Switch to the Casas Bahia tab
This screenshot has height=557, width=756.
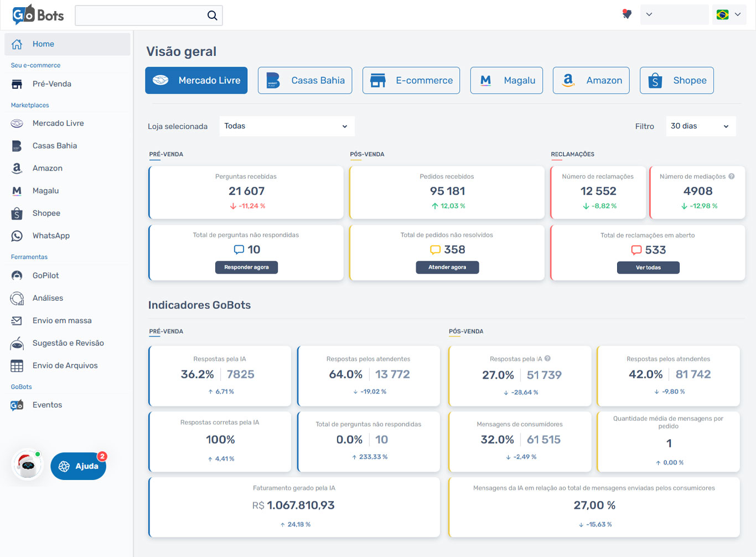305,81
